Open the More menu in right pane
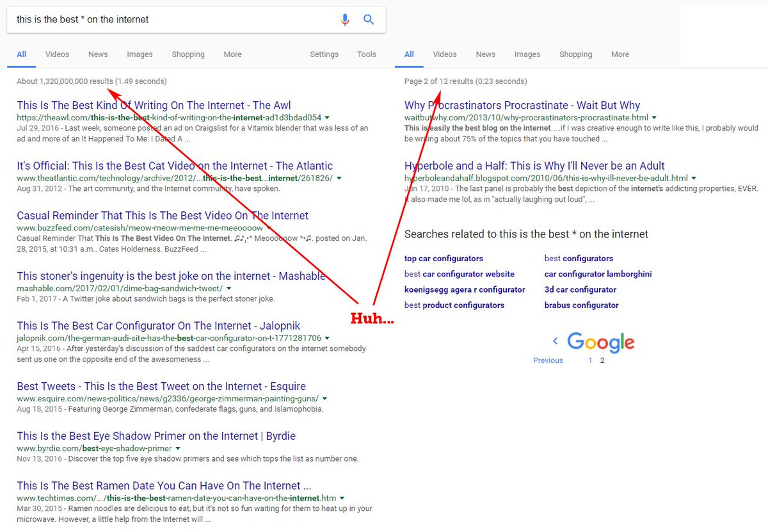Viewport: 768px width, 532px height. point(620,54)
